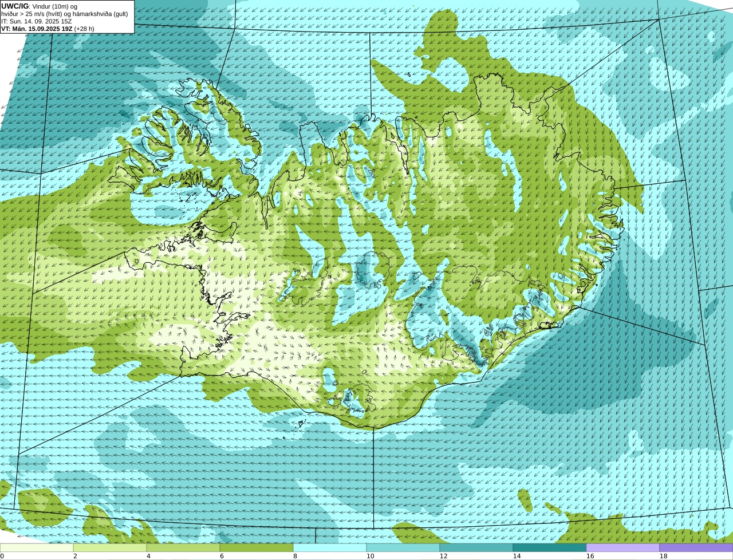Click the legend scale label '10'
Image resolution: width=733 pixels, height=560 pixels.
pyautogui.click(x=370, y=556)
